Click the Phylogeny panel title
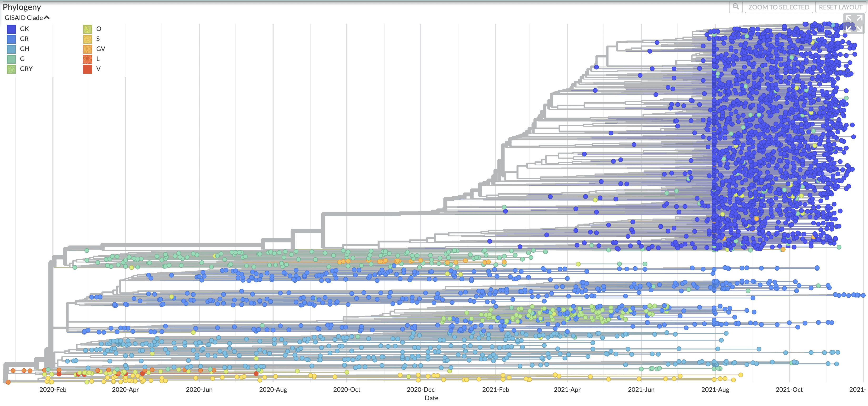 click(x=22, y=7)
